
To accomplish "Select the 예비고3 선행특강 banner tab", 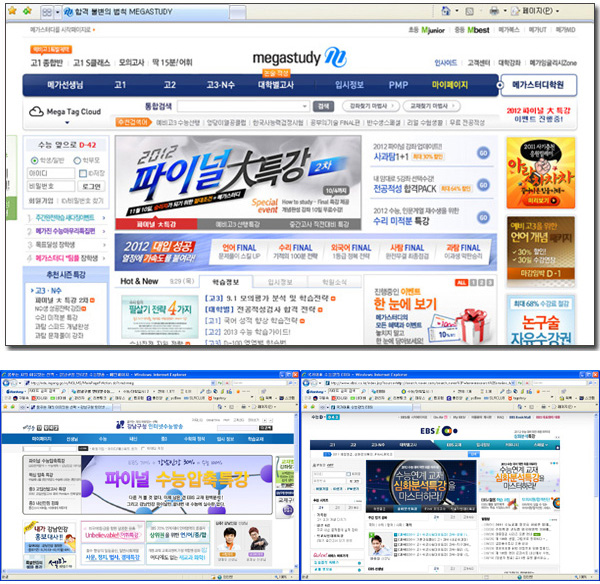I will click(x=238, y=224).
